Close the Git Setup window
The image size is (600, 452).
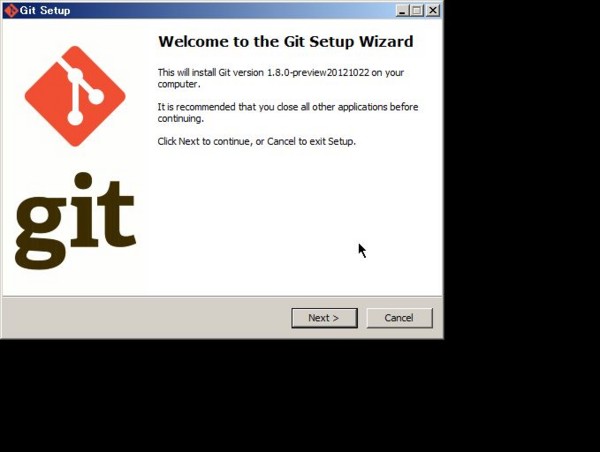coord(433,10)
